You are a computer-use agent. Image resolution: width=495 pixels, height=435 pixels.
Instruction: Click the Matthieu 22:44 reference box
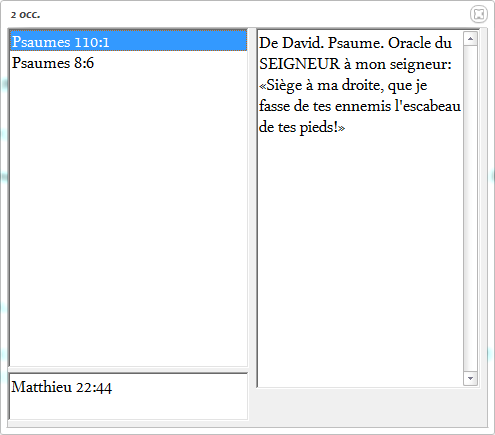(x=128, y=396)
